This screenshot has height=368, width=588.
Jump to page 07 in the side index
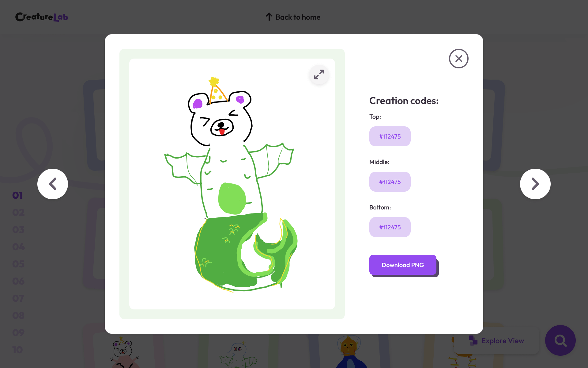pyautogui.click(x=18, y=298)
